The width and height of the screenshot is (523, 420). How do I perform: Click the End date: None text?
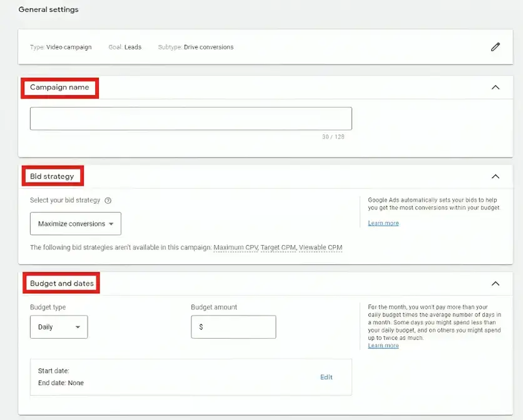pos(61,383)
